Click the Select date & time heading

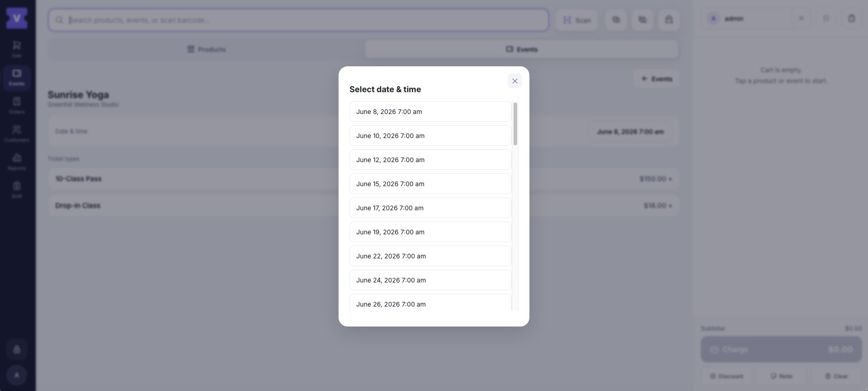click(x=385, y=89)
